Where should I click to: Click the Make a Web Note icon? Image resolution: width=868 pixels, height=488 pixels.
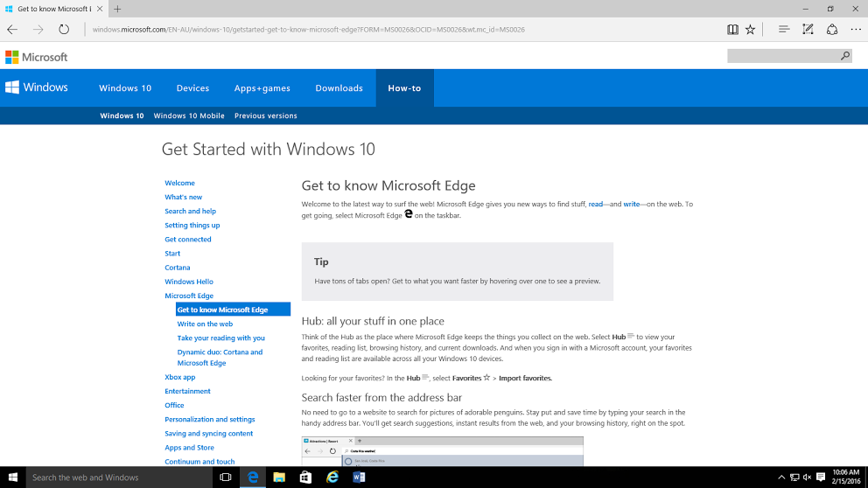pos(808,29)
